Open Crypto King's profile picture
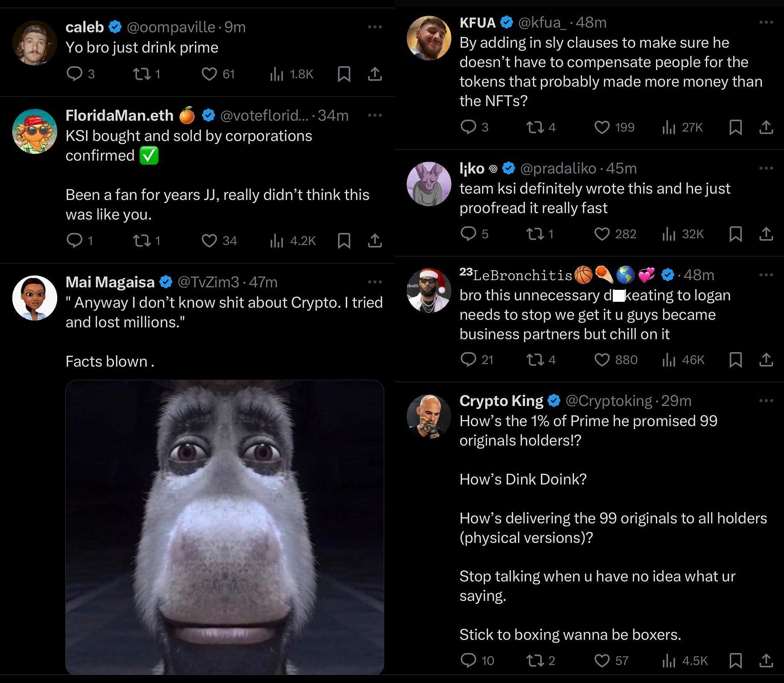The height and width of the screenshot is (683, 784). (429, 417)
